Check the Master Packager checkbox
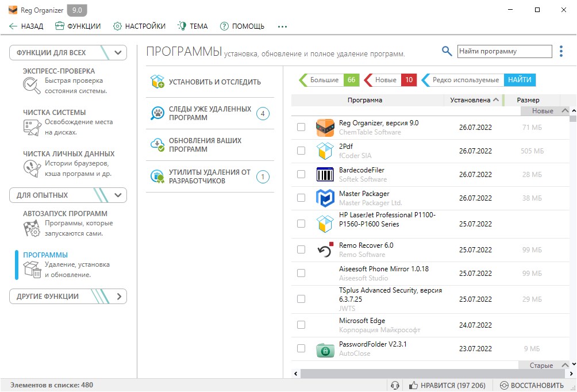This screenshot has width=577, height=392. coord(301,198)
